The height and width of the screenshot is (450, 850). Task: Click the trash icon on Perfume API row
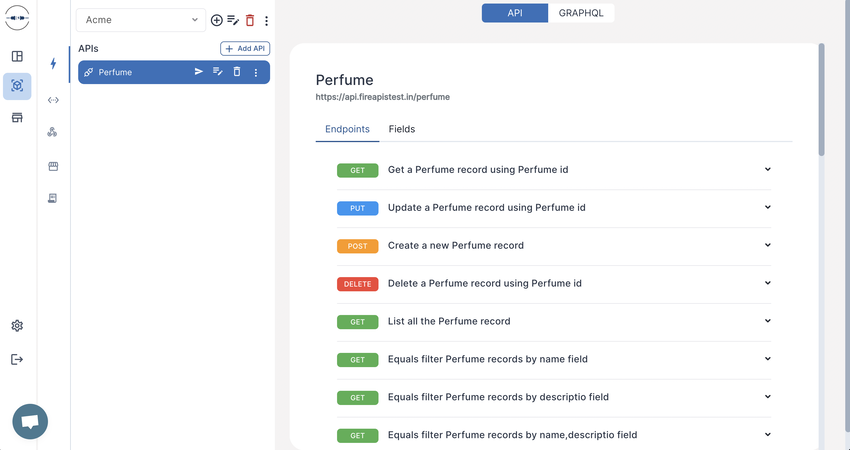tap(237, 72)
